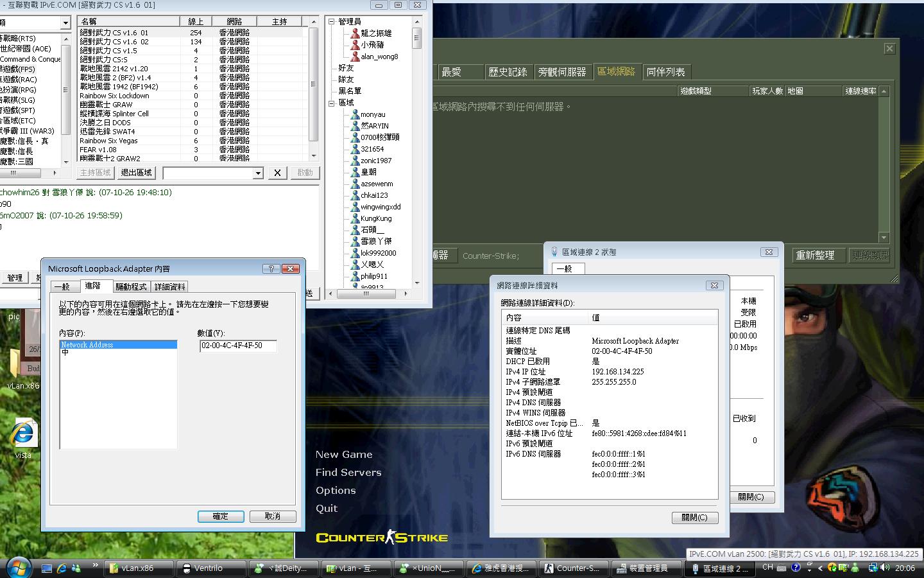Click Find Servers in Counter-Strike menu

point(348,472)
